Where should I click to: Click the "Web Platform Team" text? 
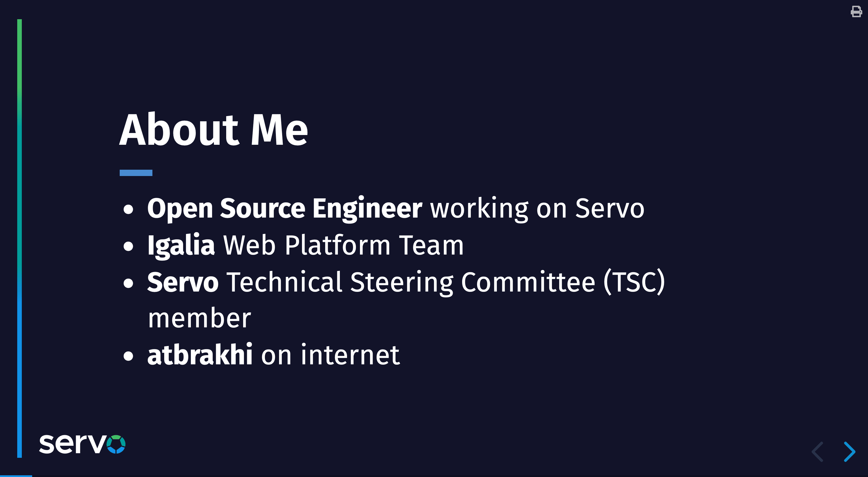click(343, 245)
